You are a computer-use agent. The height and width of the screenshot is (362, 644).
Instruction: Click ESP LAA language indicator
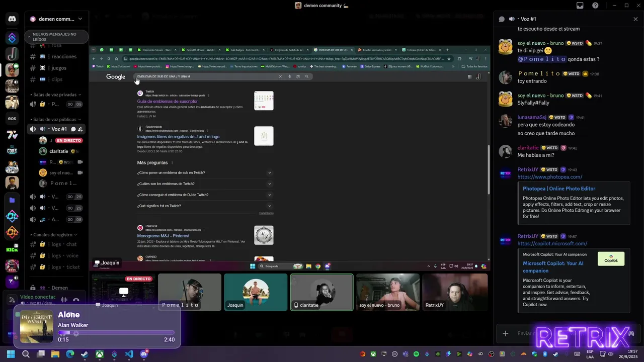coord(590,354)
